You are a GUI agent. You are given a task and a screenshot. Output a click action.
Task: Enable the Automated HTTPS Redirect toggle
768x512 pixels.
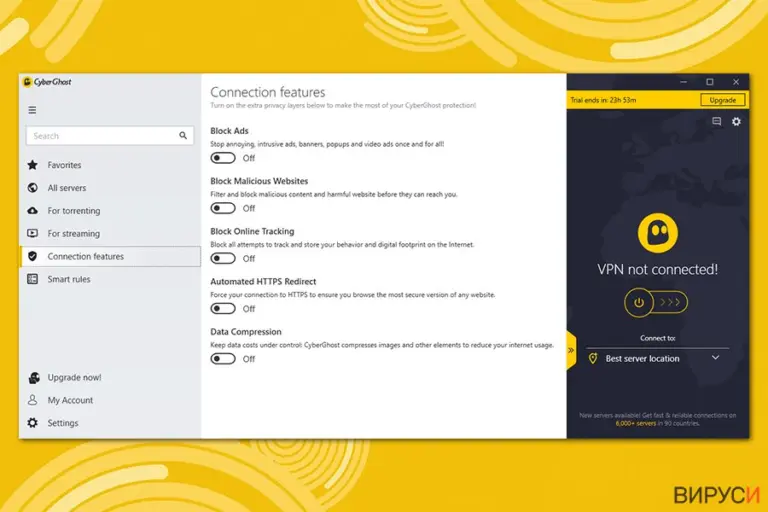pos(223,309)
